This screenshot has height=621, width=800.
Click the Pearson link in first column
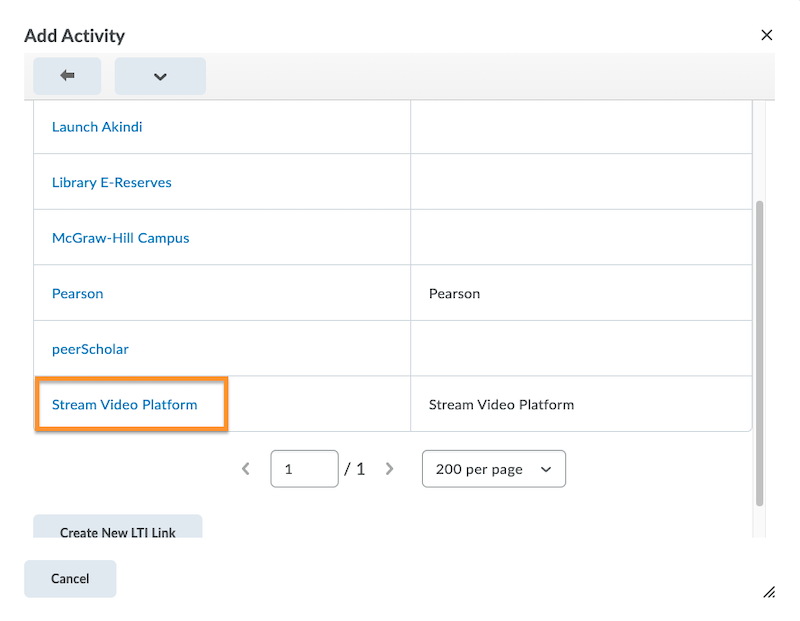77,294
